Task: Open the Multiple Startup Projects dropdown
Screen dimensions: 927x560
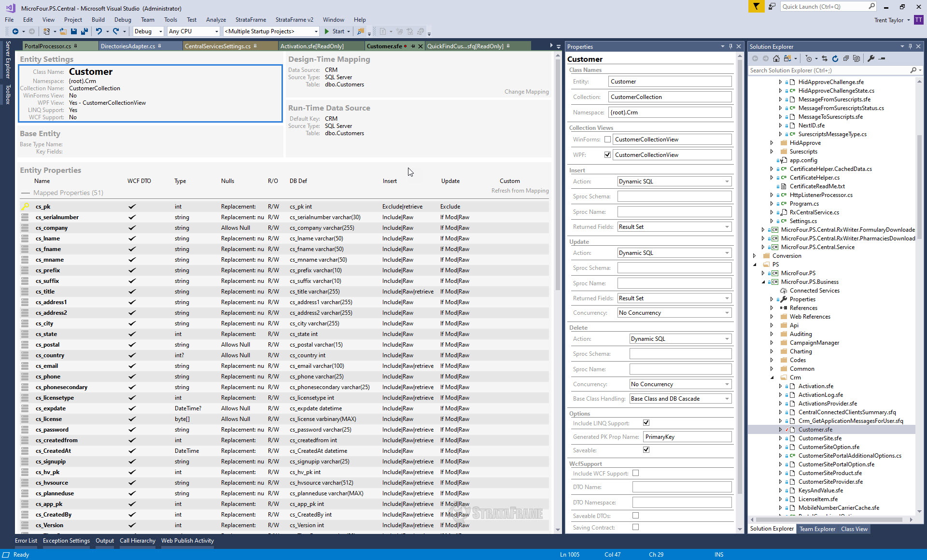Action: point(271,31)
